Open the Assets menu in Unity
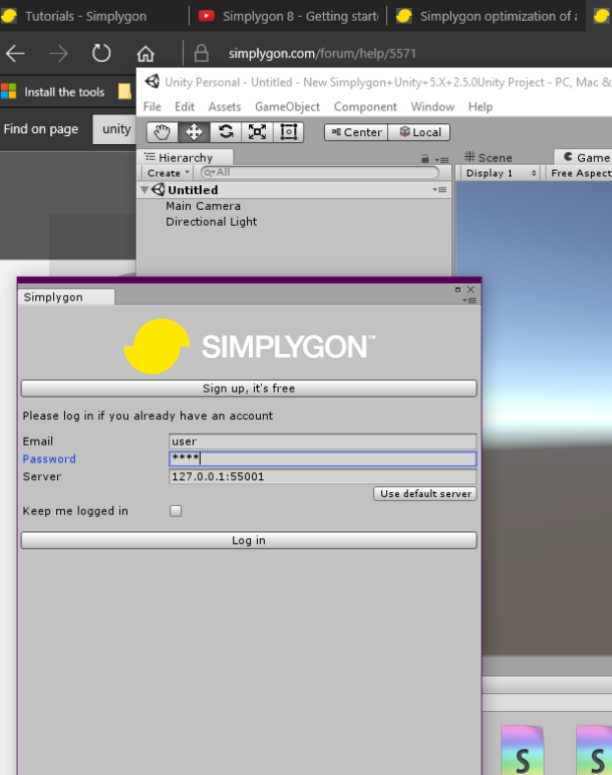 tap(224, 107)
